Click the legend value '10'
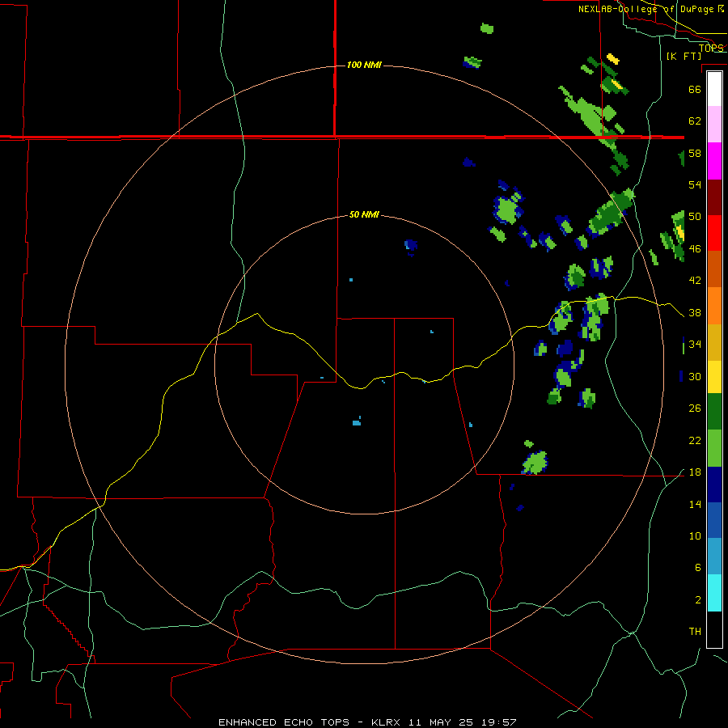This screenshot has height=728, width=728. click(x=695, y=535)
